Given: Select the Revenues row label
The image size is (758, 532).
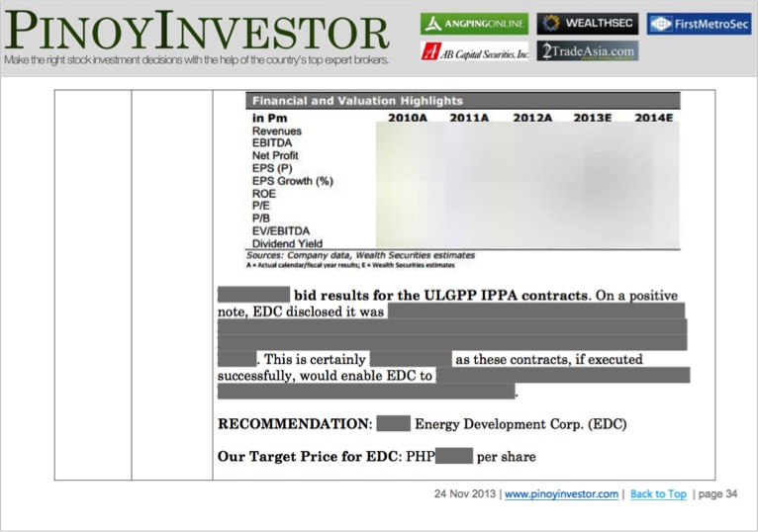Looking at the screenshot, I should 277,131.
